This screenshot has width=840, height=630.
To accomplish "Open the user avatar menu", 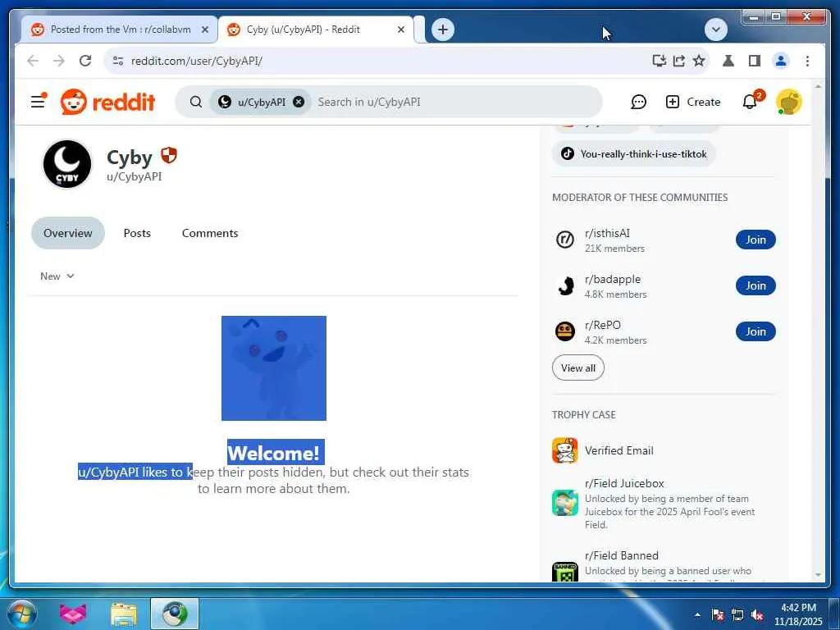I will pos(788,102).
